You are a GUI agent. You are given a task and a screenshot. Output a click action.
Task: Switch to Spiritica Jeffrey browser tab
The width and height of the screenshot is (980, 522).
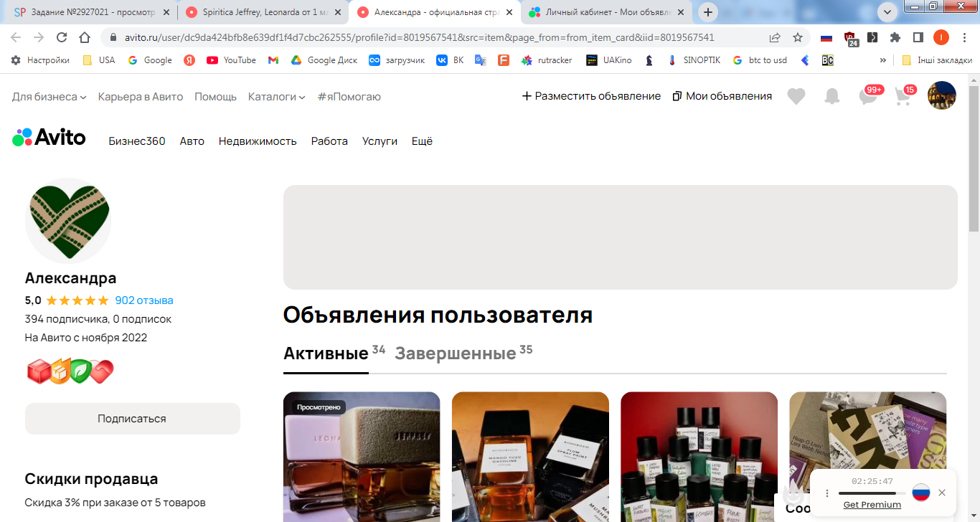tap(264, 12)
